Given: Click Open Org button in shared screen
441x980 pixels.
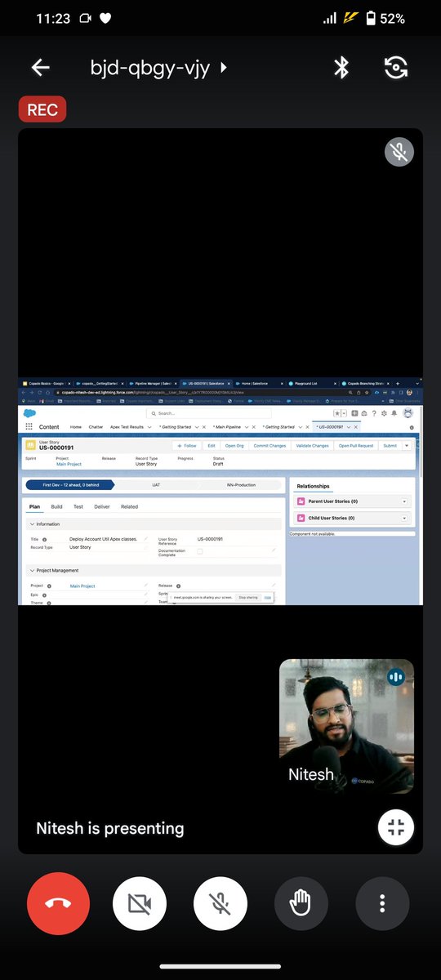Looking at the screenshot, I should pyautogui.click(x=234, y=446).
